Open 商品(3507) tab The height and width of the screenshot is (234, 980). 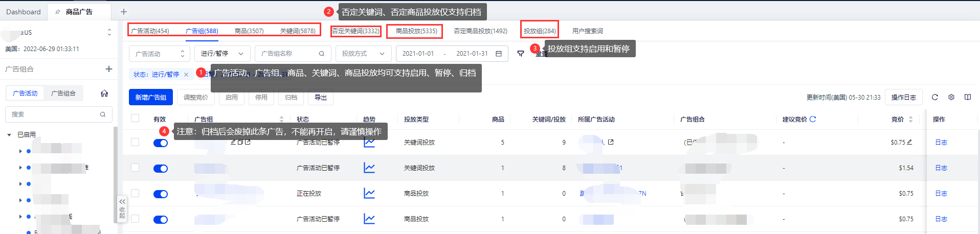click(x=249, y=31)
